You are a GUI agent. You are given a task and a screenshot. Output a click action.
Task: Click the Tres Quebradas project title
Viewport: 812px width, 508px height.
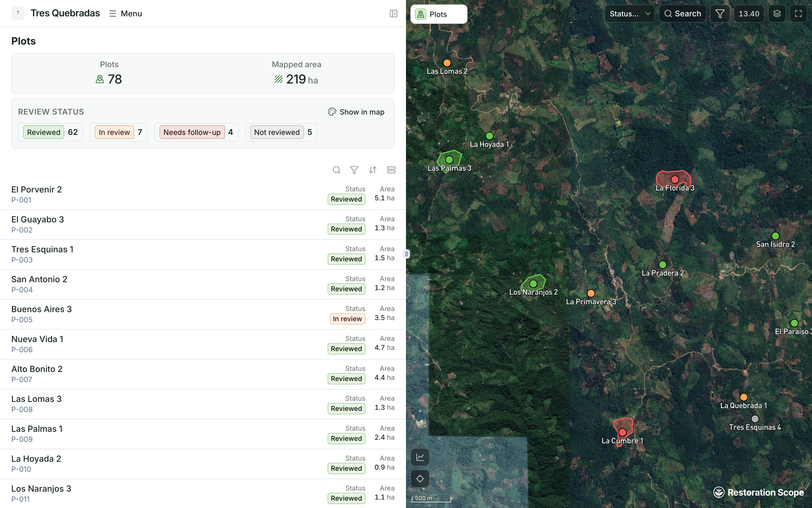coord(65,13)
